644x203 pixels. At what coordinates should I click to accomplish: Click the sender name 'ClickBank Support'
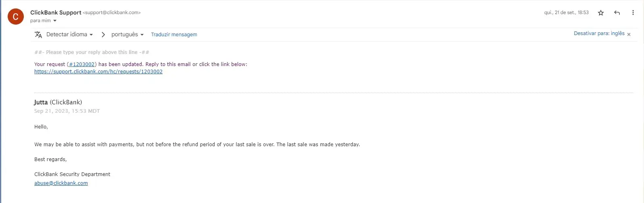click(56, 12)
